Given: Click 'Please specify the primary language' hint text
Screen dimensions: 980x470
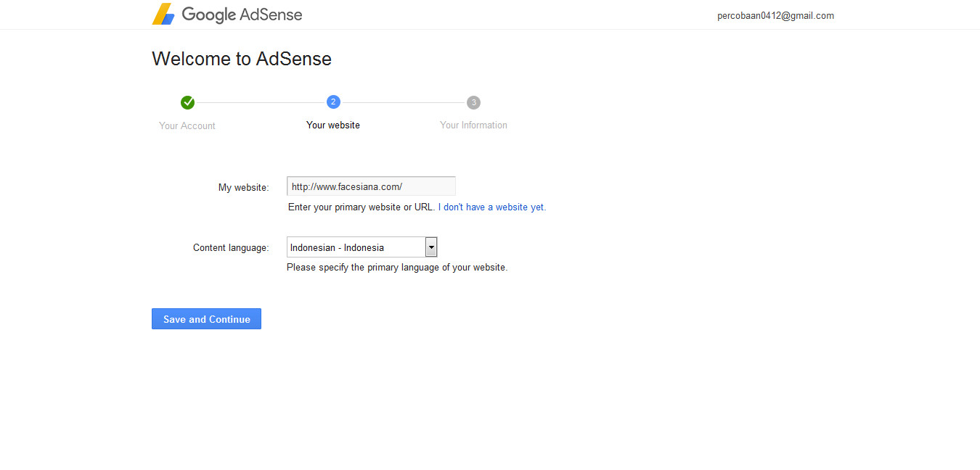Looking at the screenshot, I should pos(397,267).
